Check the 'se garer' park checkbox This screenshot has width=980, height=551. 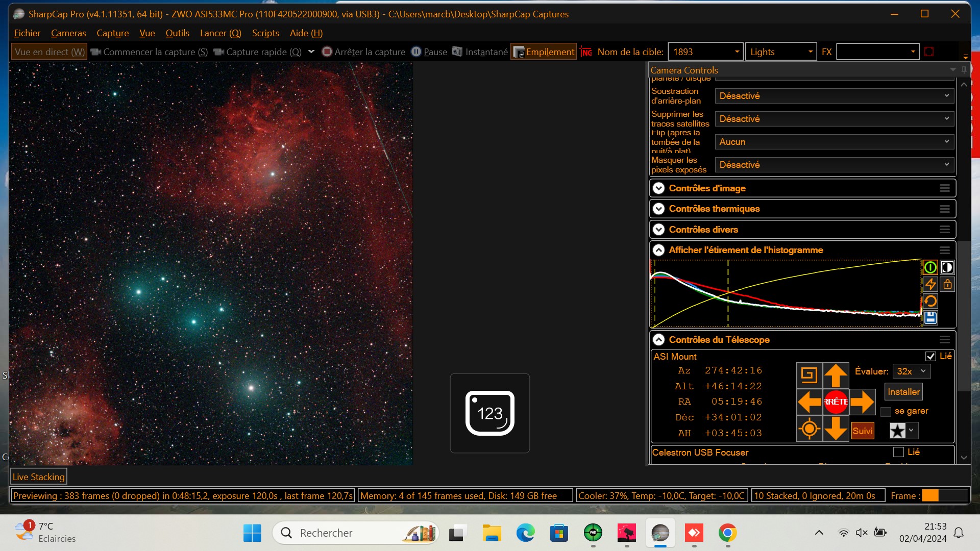(886, 411)
